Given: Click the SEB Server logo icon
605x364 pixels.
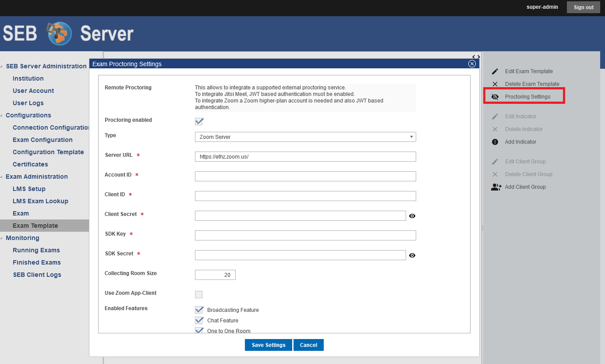Looking at the screenshot, I should point(59,34).
